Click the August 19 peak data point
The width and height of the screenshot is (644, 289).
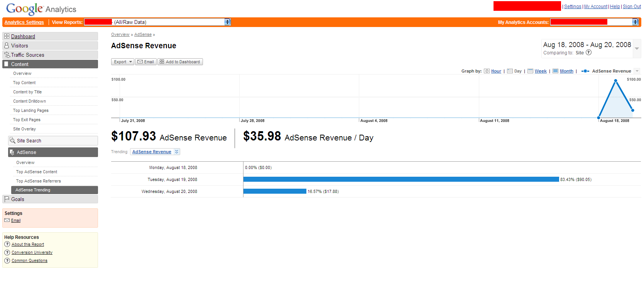point(616,81)
